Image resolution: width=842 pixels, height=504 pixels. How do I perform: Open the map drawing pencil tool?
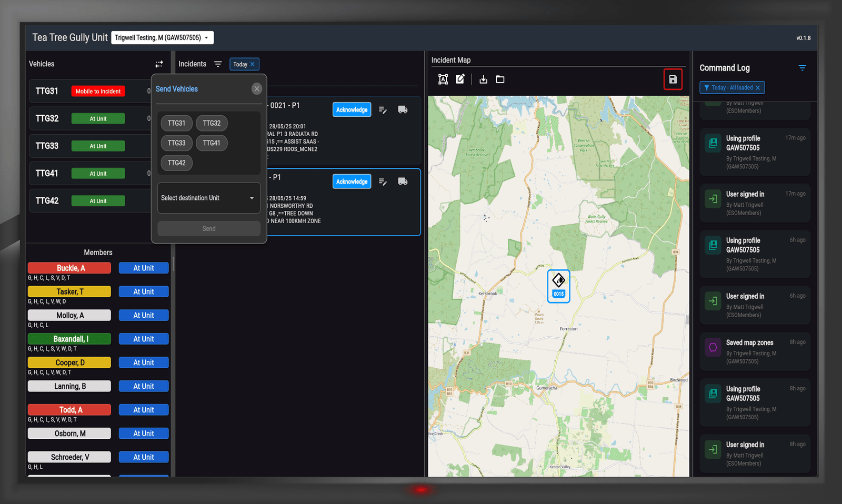pyautogui.click(x=460, y=79)
